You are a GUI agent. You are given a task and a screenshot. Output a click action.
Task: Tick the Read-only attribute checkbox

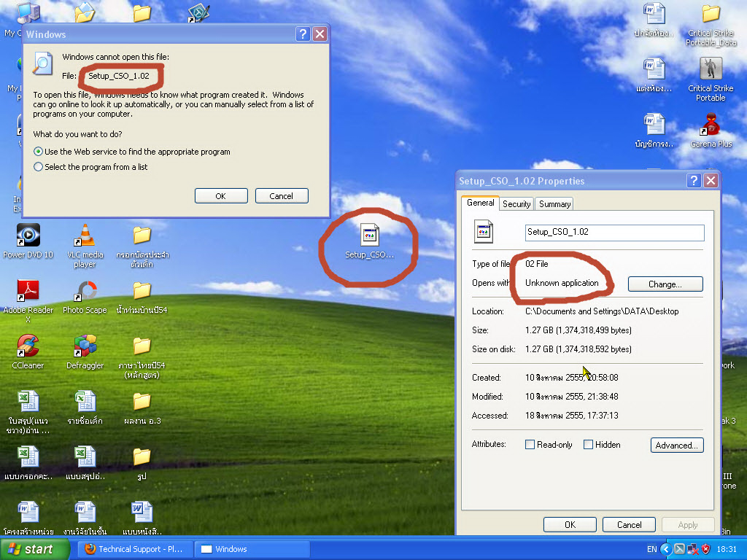[530, 444]
